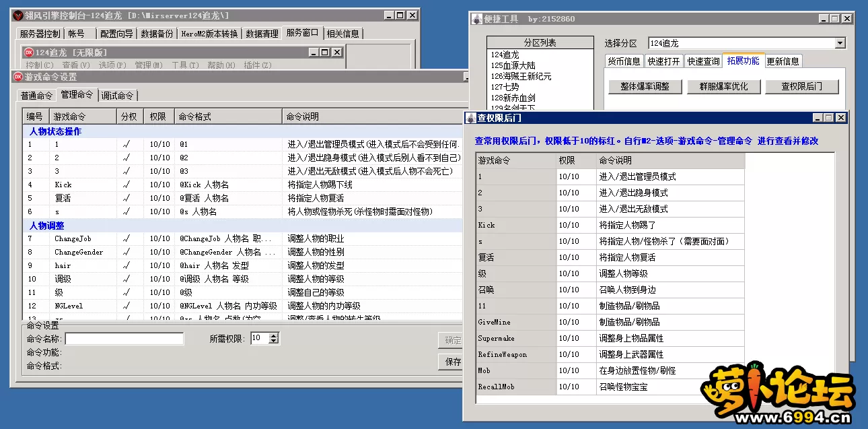Screen dimensions: 868x429
Task: Open the 更新信息 tab
Action: click(x=783, y=61)
